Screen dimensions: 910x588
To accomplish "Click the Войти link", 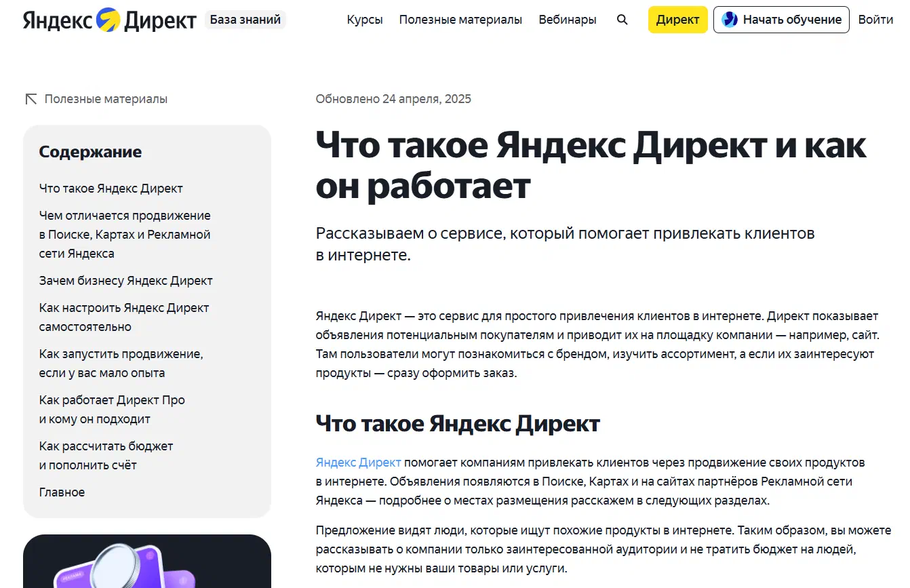I will pyautogui.click(x=875, y=20).
